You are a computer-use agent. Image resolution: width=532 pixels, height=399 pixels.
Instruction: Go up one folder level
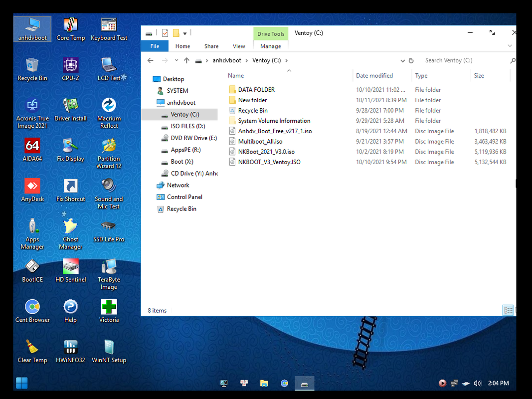pyautogui.click(x=186, y=60)
